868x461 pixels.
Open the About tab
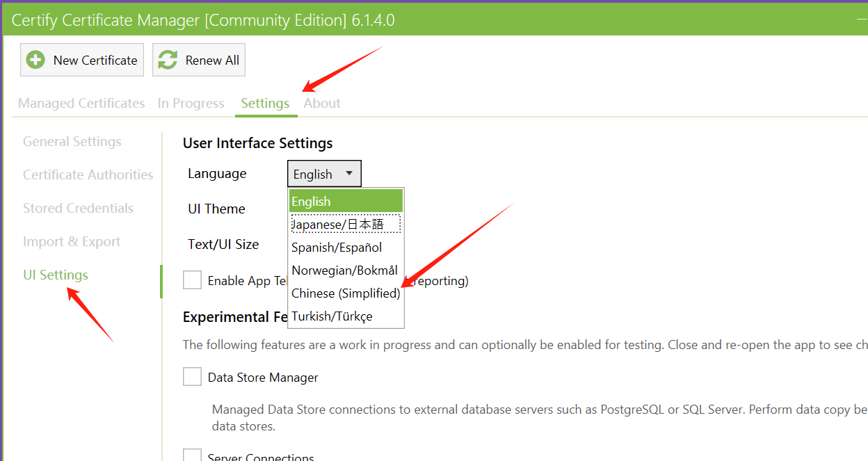[322, 103]
